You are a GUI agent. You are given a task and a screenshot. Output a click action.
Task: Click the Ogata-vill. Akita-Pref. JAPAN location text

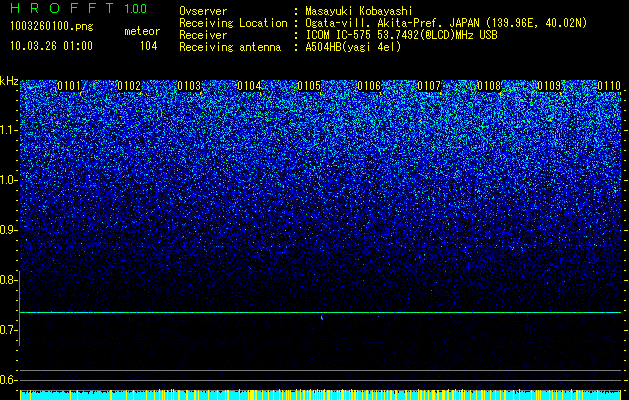click(446, 23)
